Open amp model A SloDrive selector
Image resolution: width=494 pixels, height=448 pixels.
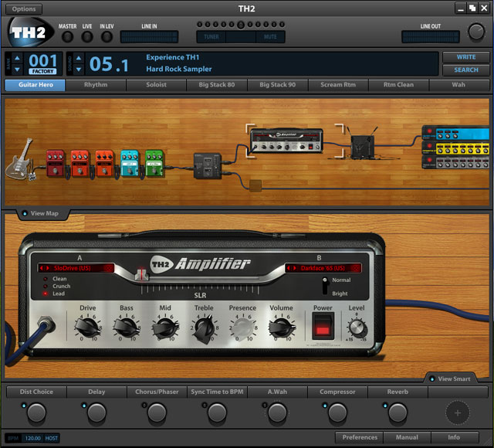point(76,268)
